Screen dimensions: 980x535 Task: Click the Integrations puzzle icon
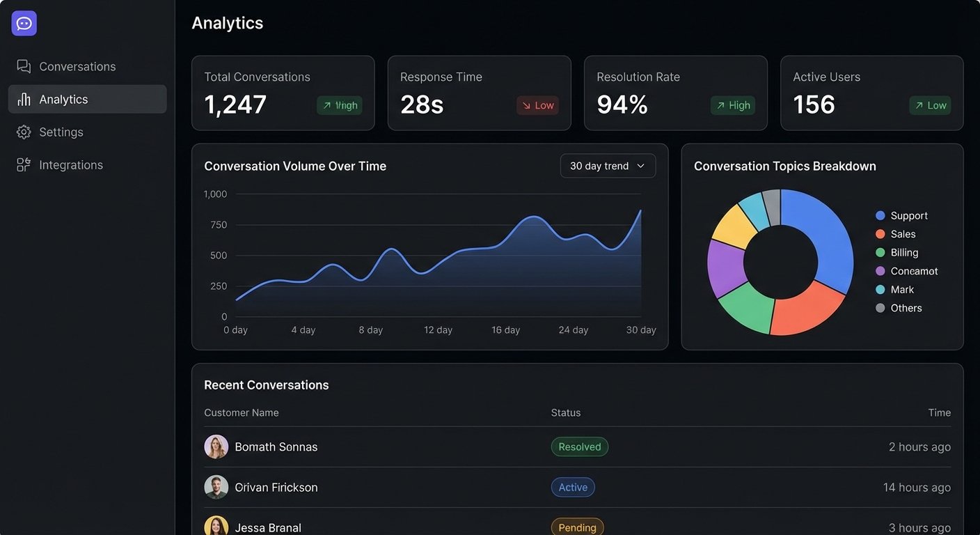pyautogui.click(x=24, y=165)
